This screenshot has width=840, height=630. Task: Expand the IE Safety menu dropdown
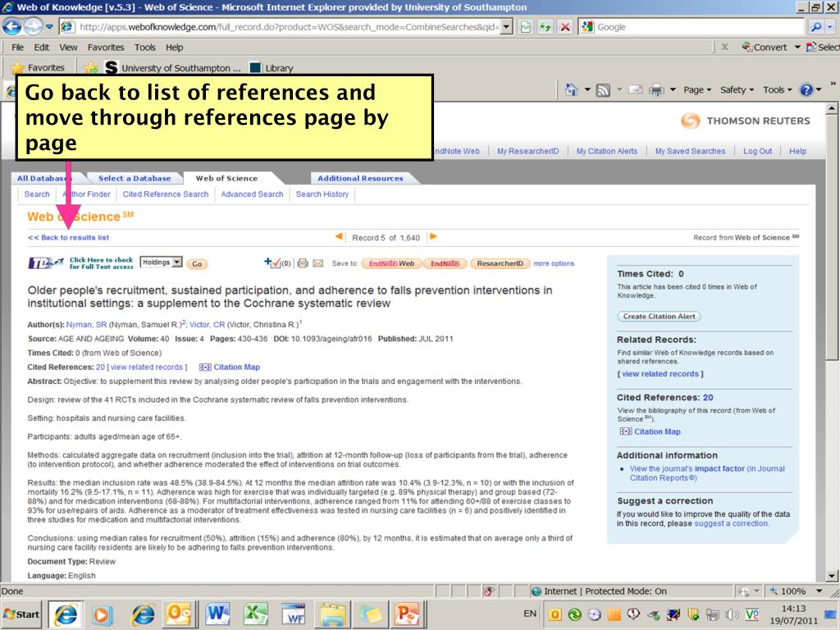click(737, 89)
